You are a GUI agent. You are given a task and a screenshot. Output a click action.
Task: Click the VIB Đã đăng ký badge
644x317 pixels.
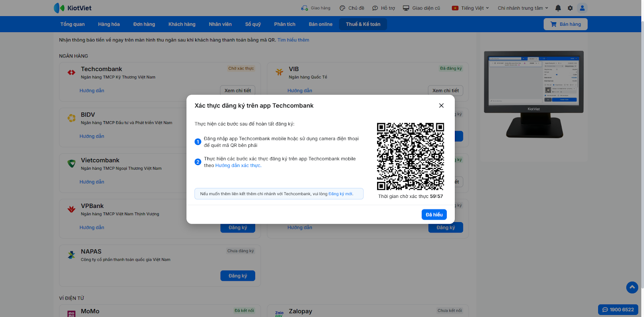click(x=451, y=68)
